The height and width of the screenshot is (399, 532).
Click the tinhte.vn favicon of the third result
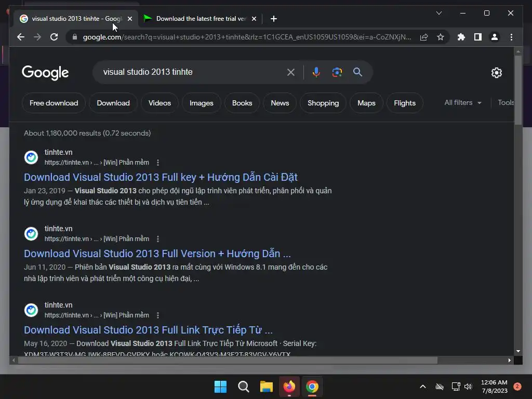tap(31, 310)
